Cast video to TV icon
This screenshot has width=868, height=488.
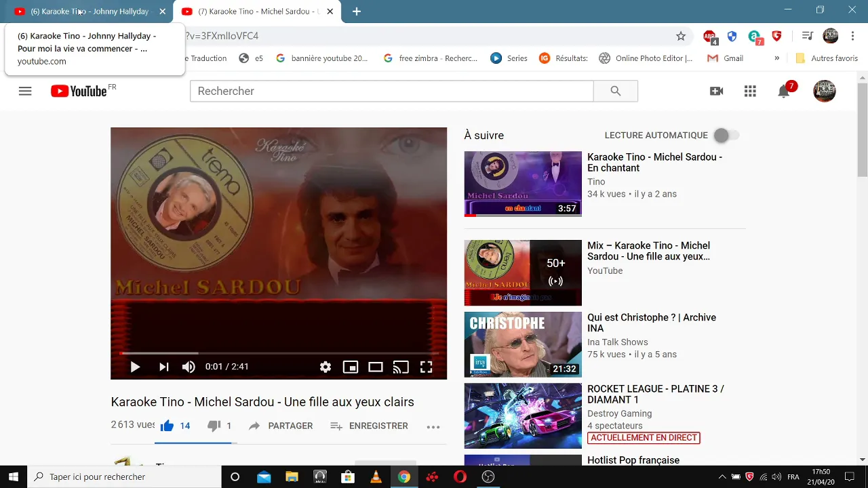[x=401, y=367]
